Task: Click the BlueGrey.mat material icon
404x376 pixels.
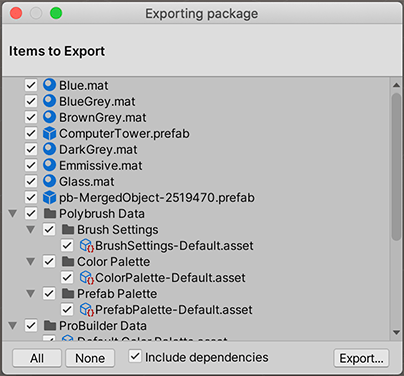Action: point(49,101)
